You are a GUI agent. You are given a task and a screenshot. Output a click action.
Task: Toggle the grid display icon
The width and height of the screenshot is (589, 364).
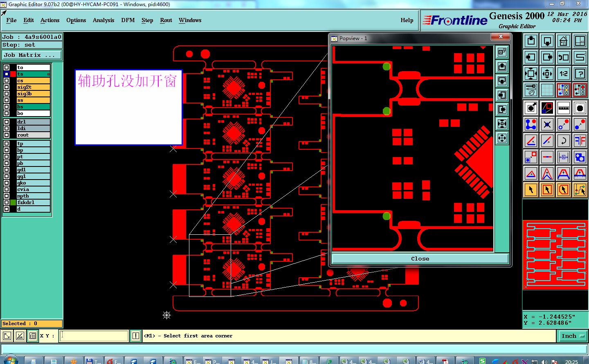tap(547, 90)
